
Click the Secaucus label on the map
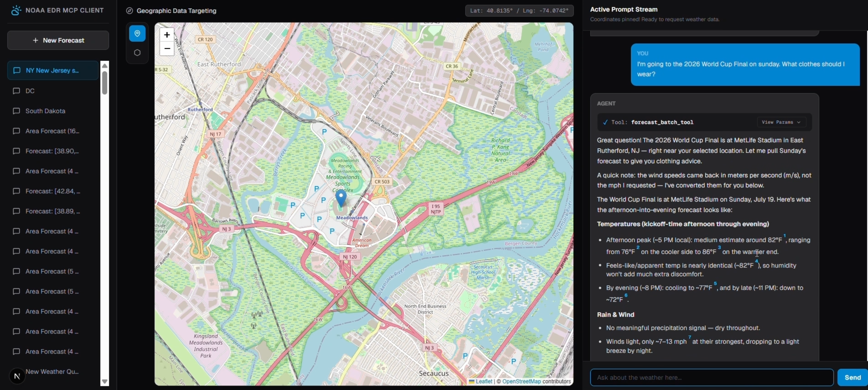(434, 373)
